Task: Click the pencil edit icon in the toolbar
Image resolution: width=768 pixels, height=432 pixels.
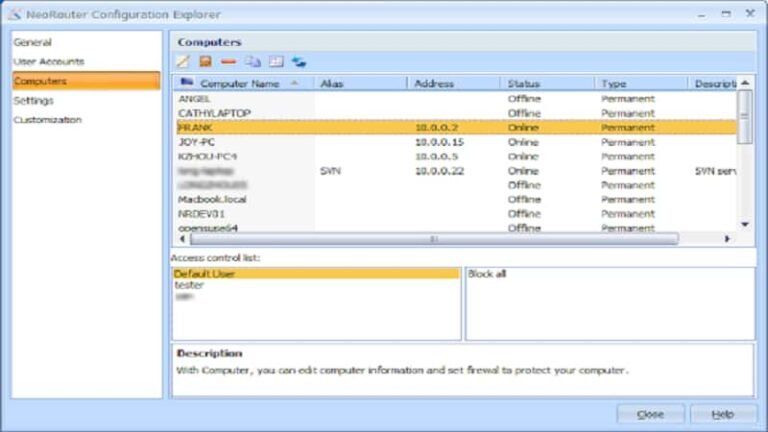Action: 183,62
